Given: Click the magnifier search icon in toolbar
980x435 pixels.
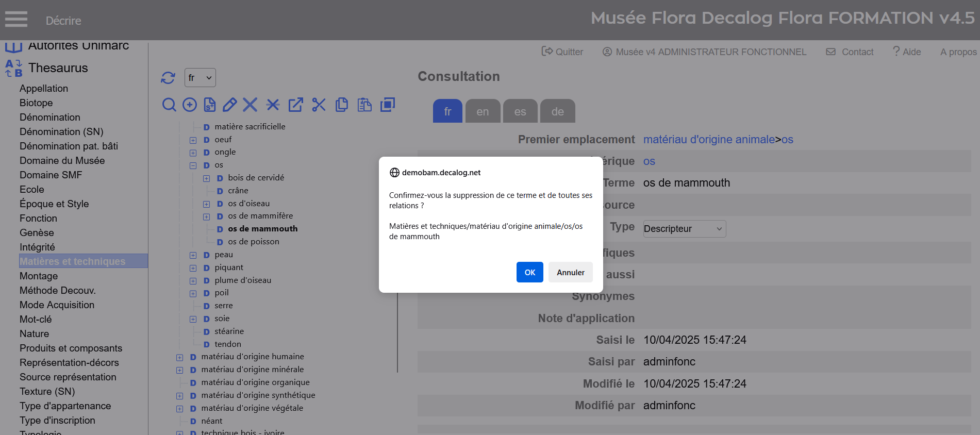Looking at the screenshot, I should pos(169,105).
